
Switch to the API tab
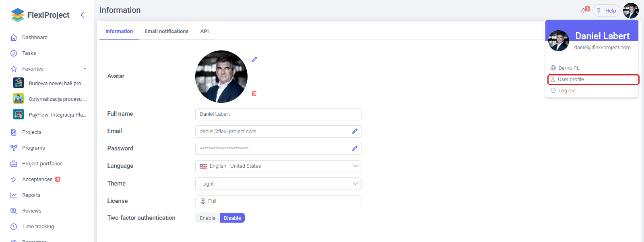click(204, 31)
